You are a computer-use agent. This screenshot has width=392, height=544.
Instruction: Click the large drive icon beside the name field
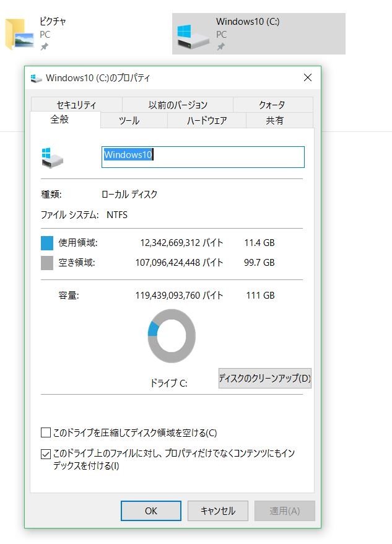click(52, 158)
